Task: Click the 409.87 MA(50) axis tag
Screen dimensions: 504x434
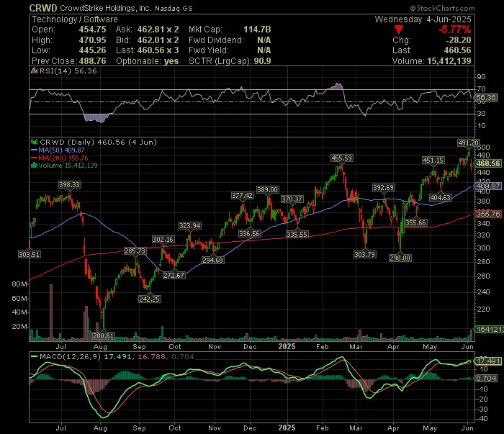Action: pyautogui.click(x=488, y=186)
